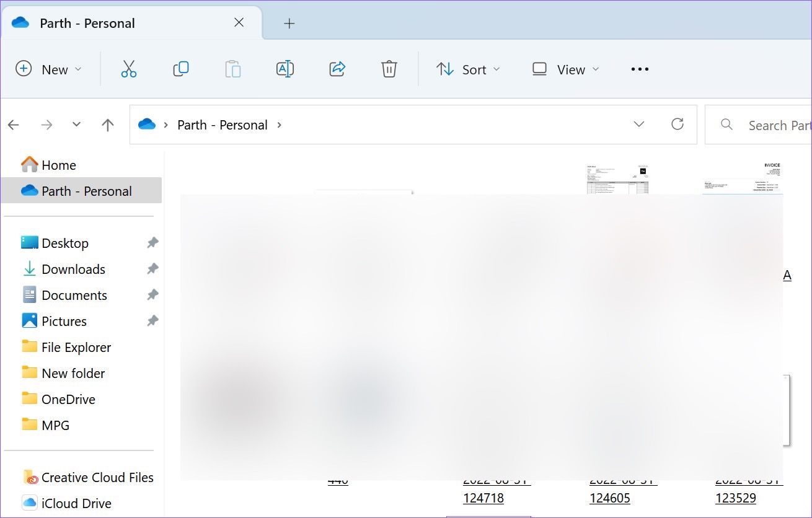
Task: Click the search magnifier icon
Action: (x=726, y=125)
